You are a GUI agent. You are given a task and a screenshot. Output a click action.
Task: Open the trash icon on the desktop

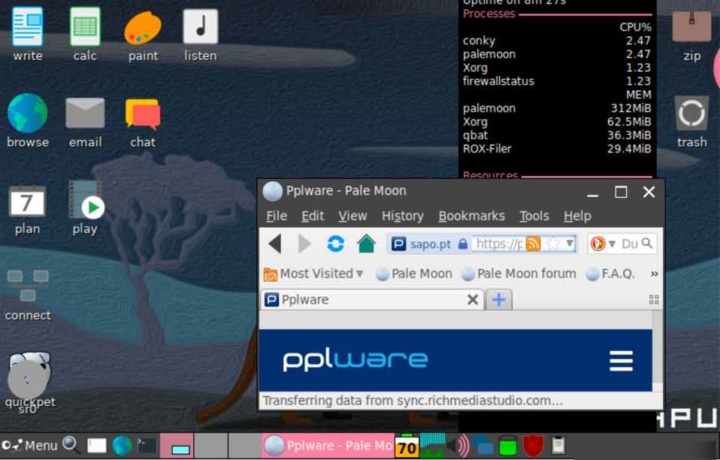692,120
